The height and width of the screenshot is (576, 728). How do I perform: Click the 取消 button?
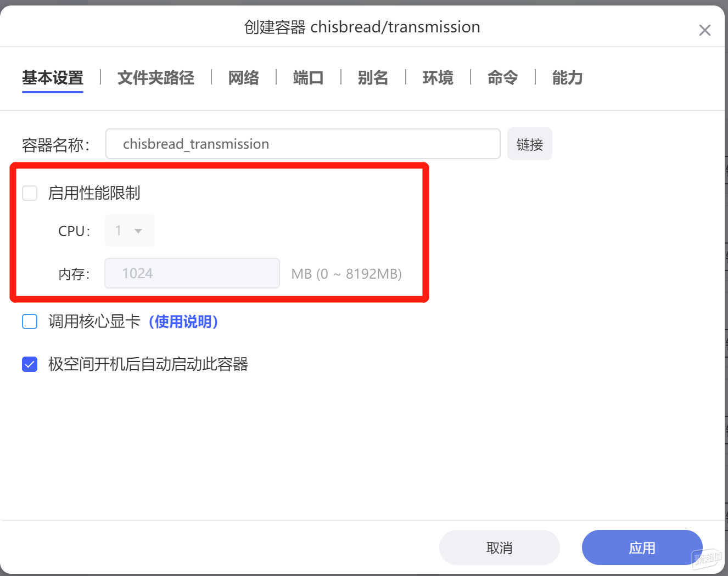(500, 547)
